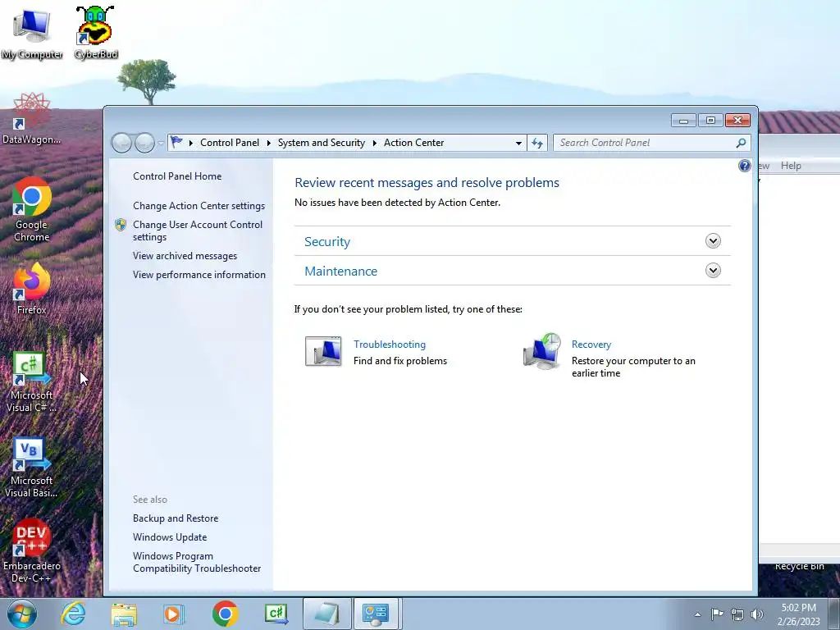
Task: Go to Control Panel Home
Action: pyautogui.click(x=177, y=176)
